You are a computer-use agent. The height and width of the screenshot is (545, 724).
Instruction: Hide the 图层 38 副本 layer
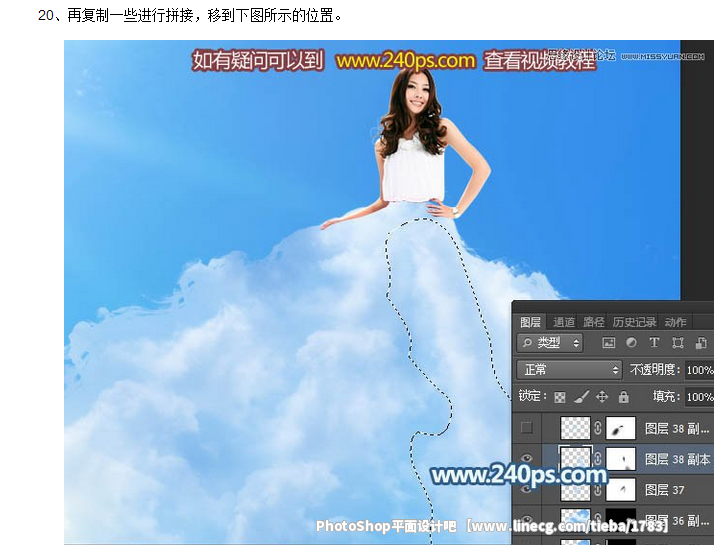pyautogui.click(x=526, y=458)
